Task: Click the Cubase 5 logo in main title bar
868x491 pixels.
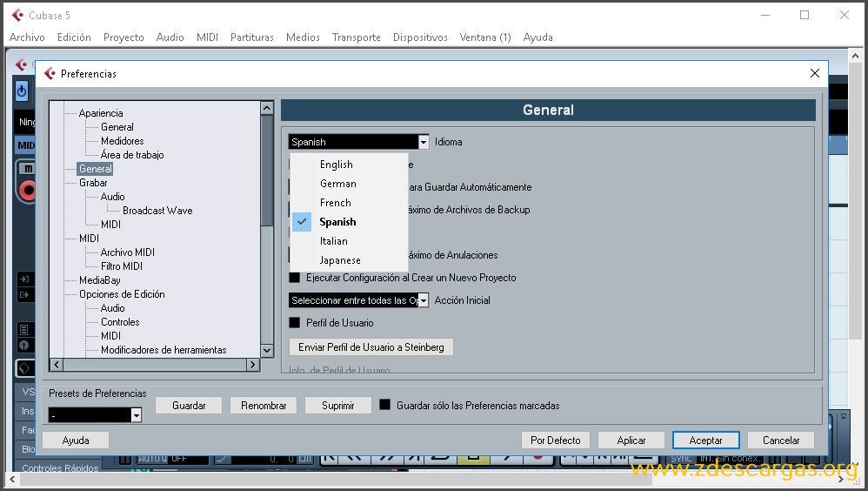Action: click(17, 15)
